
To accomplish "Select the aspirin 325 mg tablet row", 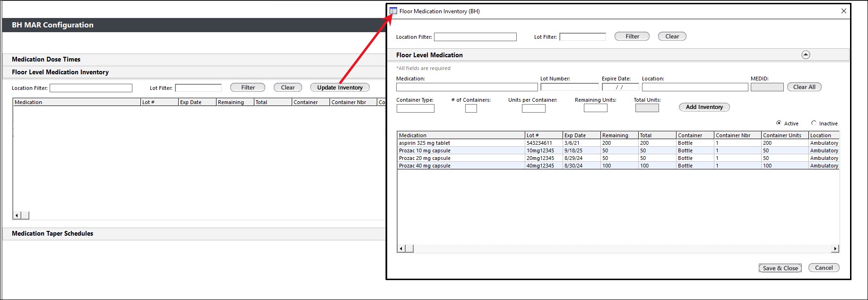I will (425, 143).
